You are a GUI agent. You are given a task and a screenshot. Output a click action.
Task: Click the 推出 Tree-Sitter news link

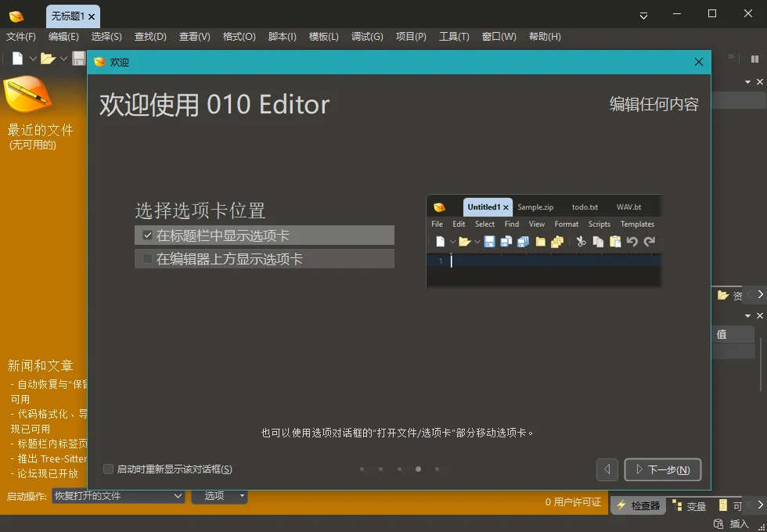pos(49,458)
